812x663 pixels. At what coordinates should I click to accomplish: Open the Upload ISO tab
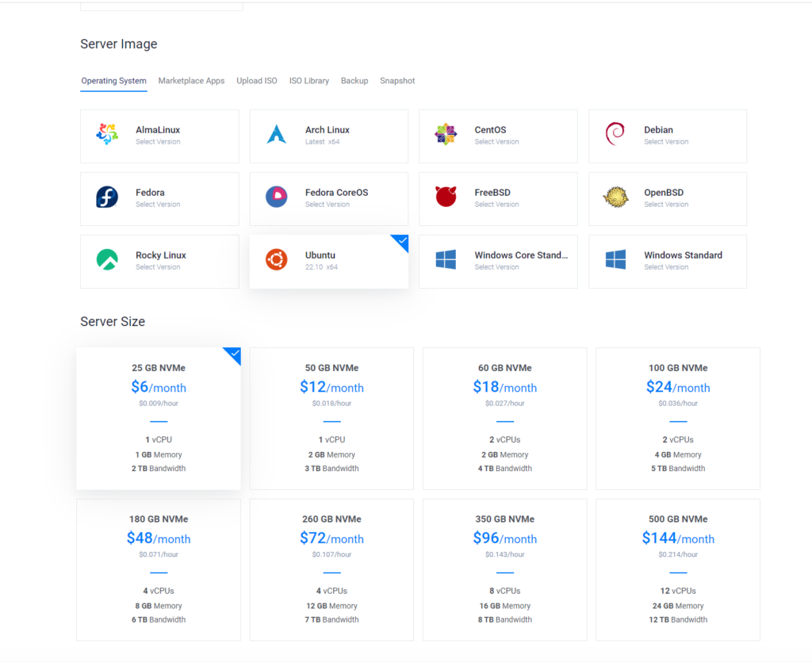pyautogui.click(x=257, y=81)
